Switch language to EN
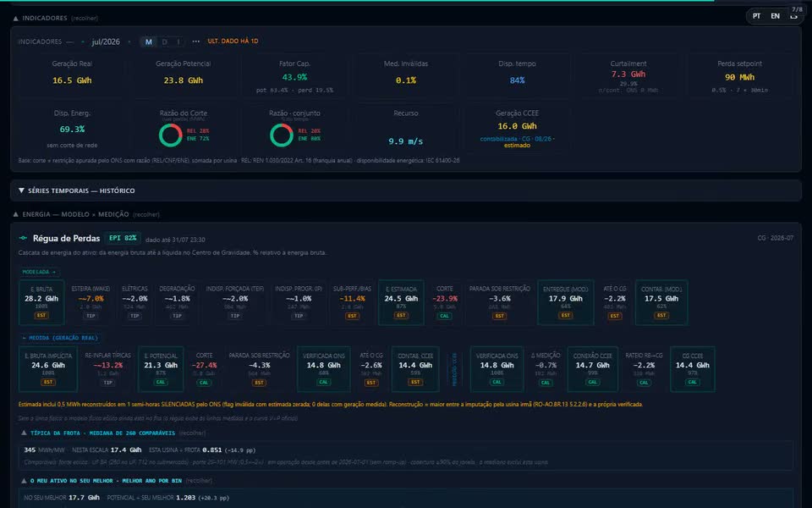This screenshot has height=508, width=812. pos(776,16)
